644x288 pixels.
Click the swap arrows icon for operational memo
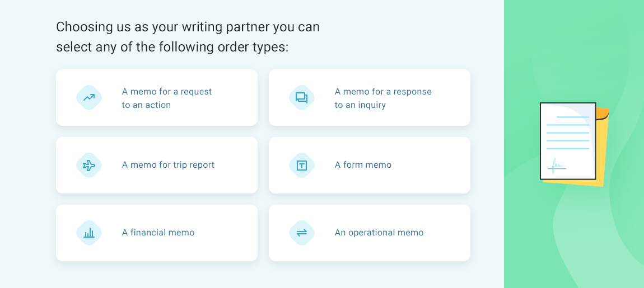pyautogui.click(x=301, y=233)
